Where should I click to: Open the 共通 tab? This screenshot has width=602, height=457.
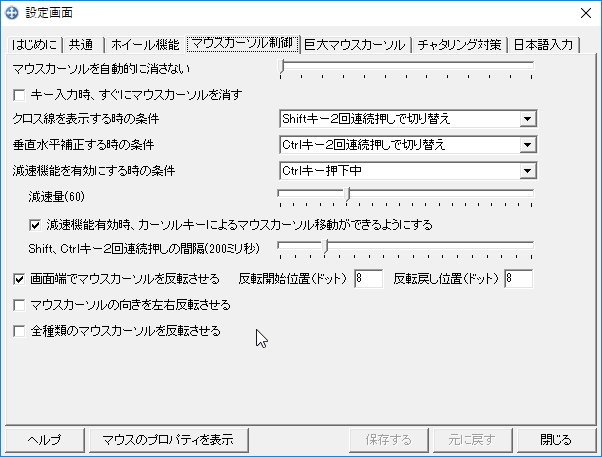pos(83,45)
